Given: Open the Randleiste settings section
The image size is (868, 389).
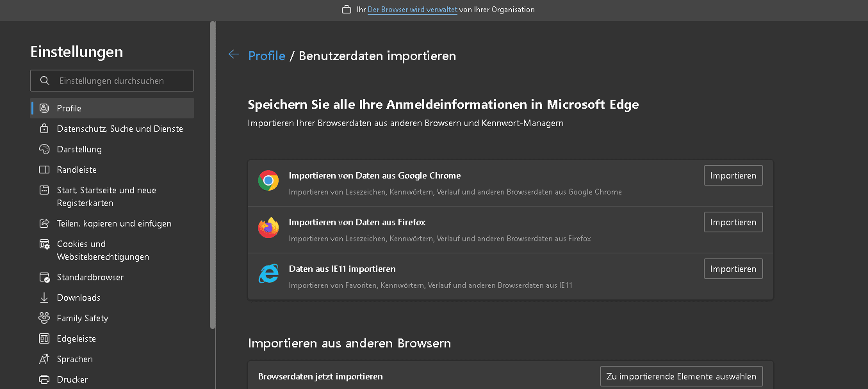Looking at the screenshot, I should 77,170.
